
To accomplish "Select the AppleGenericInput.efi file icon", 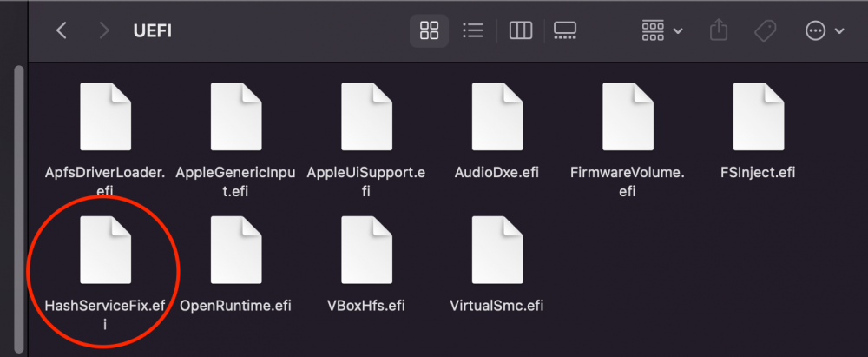I will tap(236, 116).
